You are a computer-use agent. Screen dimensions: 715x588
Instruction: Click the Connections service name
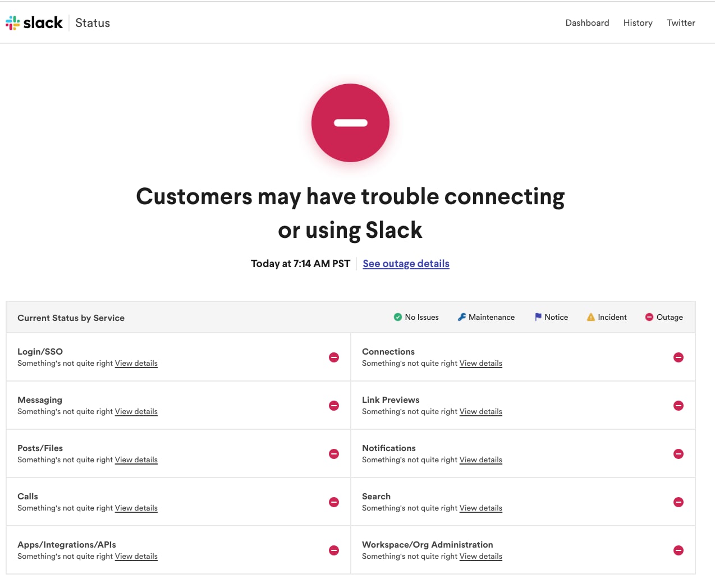coord(388,352)
